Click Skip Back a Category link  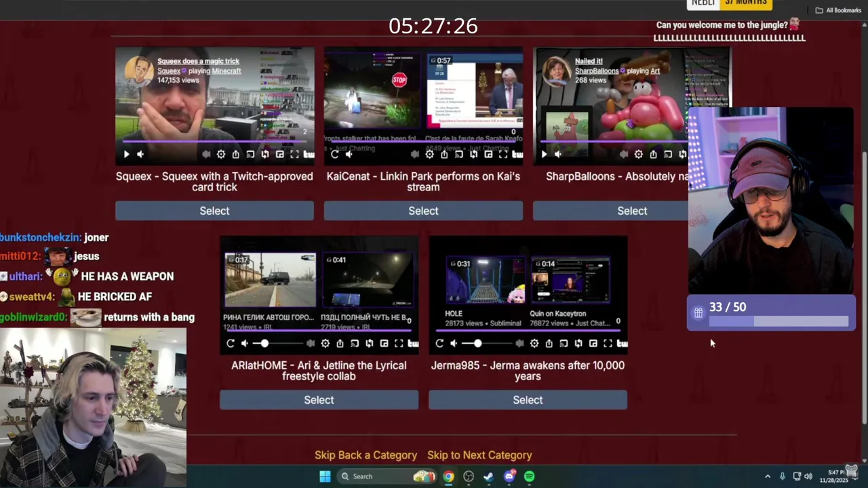click(x=366, y=455)
